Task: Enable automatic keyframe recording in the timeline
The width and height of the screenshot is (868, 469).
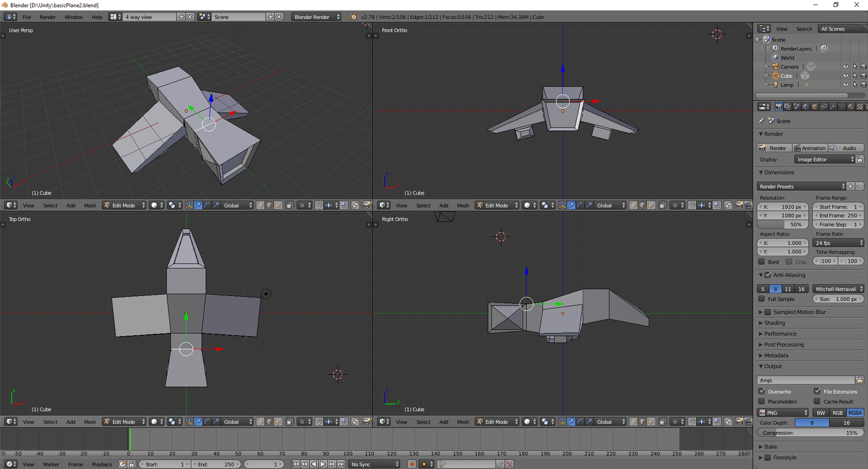Action: (412, 463)
